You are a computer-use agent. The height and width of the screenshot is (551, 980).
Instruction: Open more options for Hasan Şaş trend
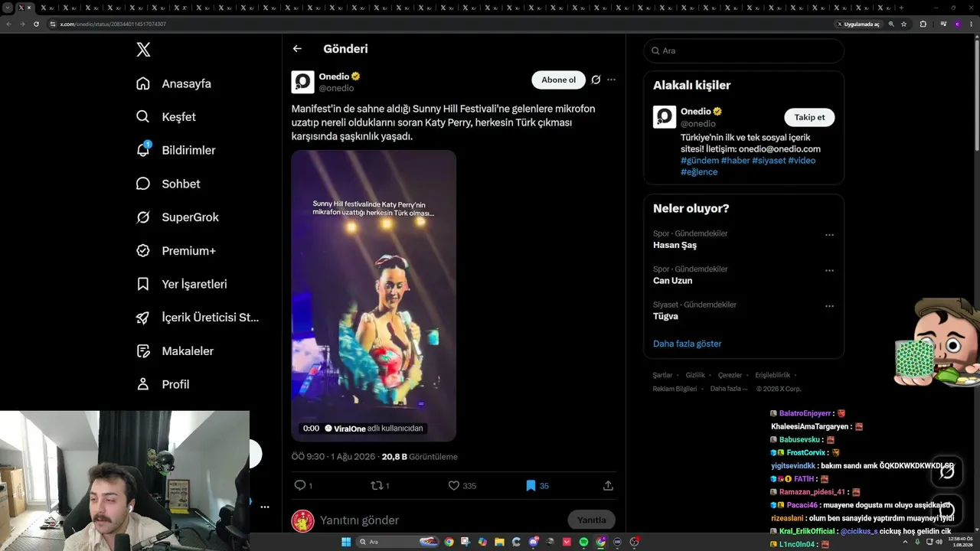(829, 235)
